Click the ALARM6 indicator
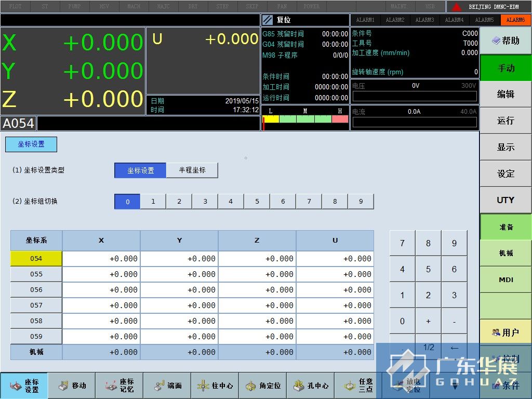This screenshot has width=532, height=399. point(515,20)
